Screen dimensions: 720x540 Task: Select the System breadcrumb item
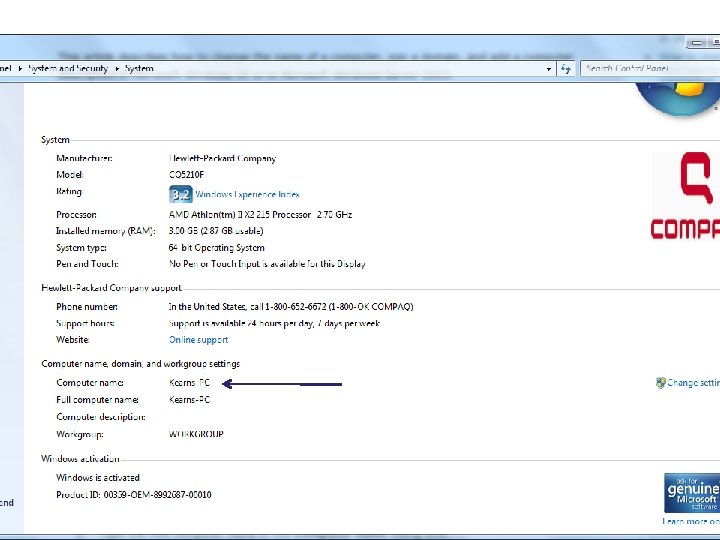[139, 68]
